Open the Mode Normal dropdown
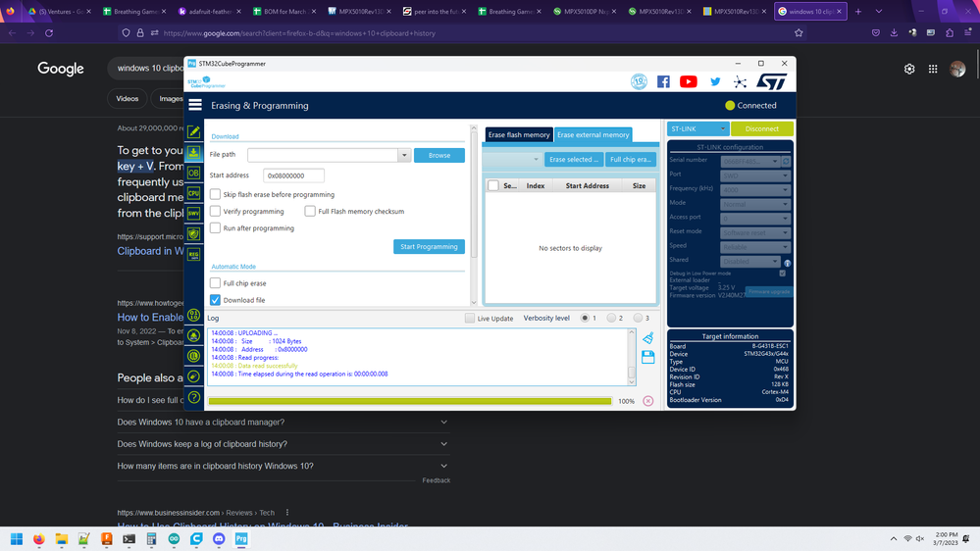Image resolution: width=980 pixels, height=551 pixels. 755,204
